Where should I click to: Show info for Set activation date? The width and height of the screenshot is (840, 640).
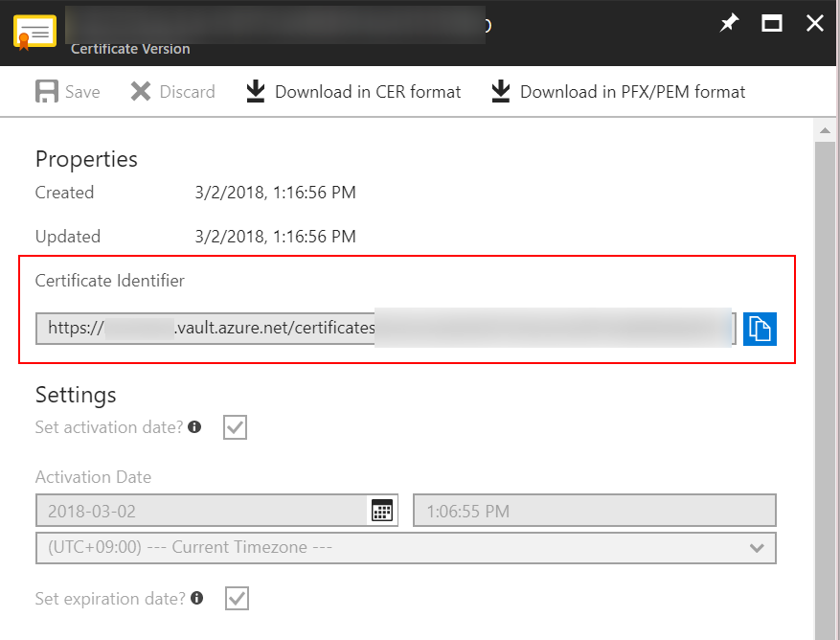tap(195, 427)
